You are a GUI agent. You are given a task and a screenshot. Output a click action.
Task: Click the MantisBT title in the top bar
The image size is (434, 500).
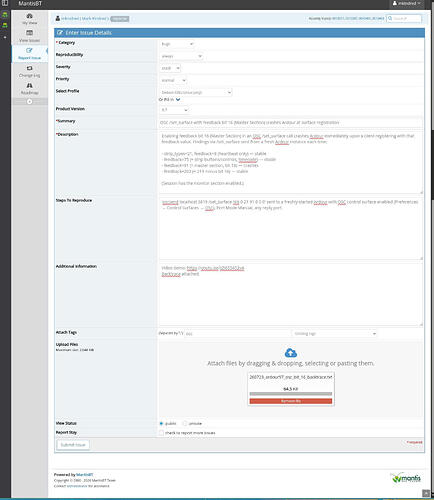(30, 4)
